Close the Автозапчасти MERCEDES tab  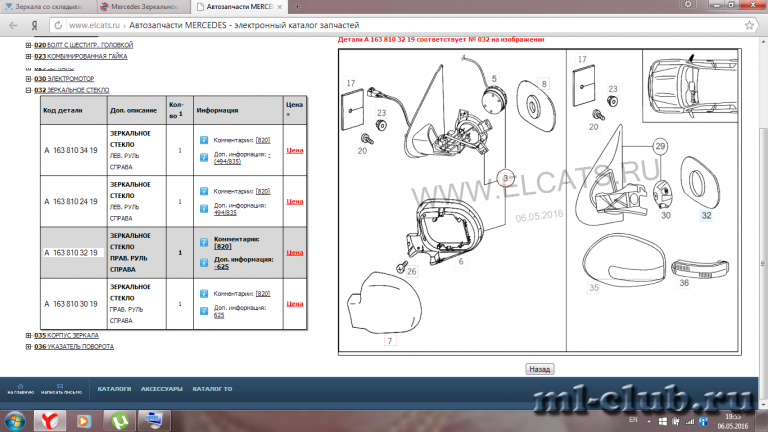(x=280, y=7)
